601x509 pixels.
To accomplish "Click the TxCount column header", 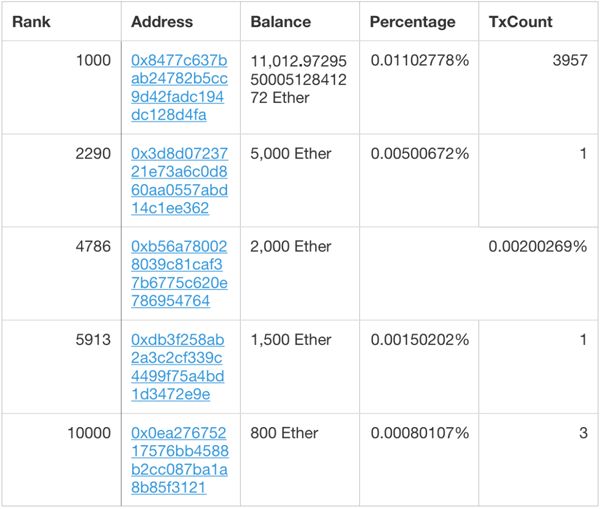I will click(x=521, y=22).
